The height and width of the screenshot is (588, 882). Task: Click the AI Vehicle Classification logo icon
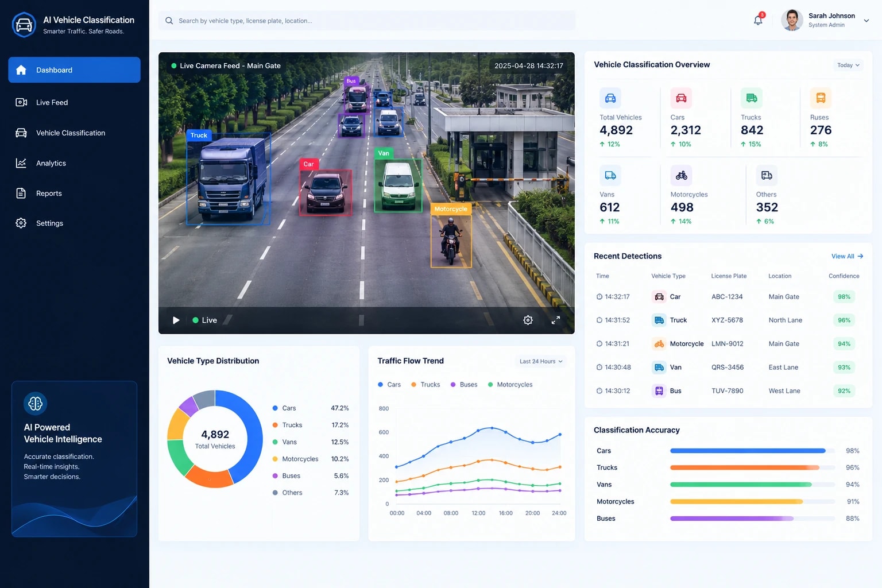pos(24,25)
